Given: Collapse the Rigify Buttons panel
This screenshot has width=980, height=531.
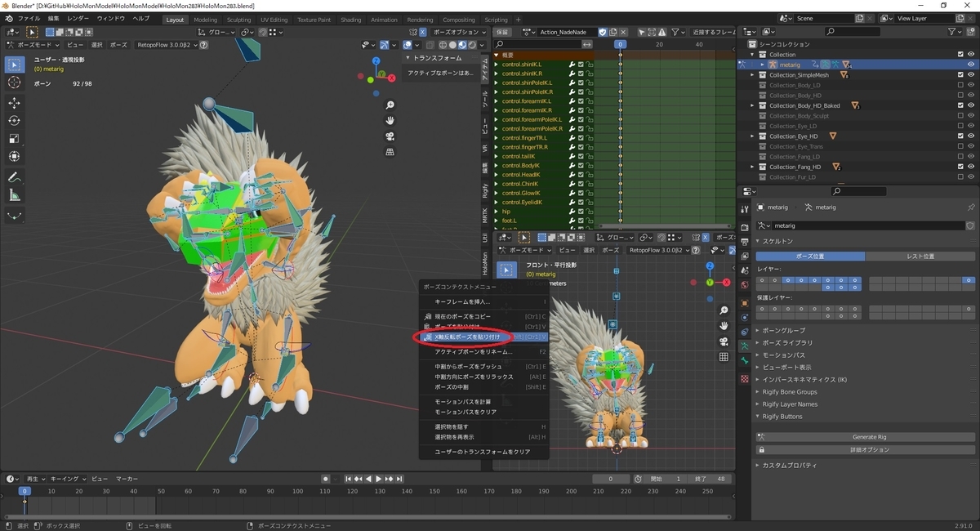Looking at the screenshot, I should coord(781,417).
